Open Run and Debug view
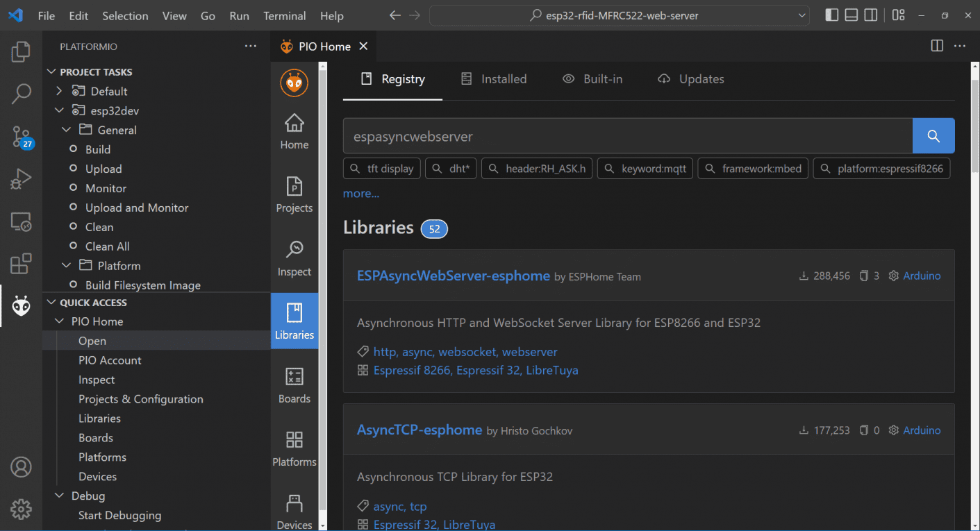 [21, 179]
